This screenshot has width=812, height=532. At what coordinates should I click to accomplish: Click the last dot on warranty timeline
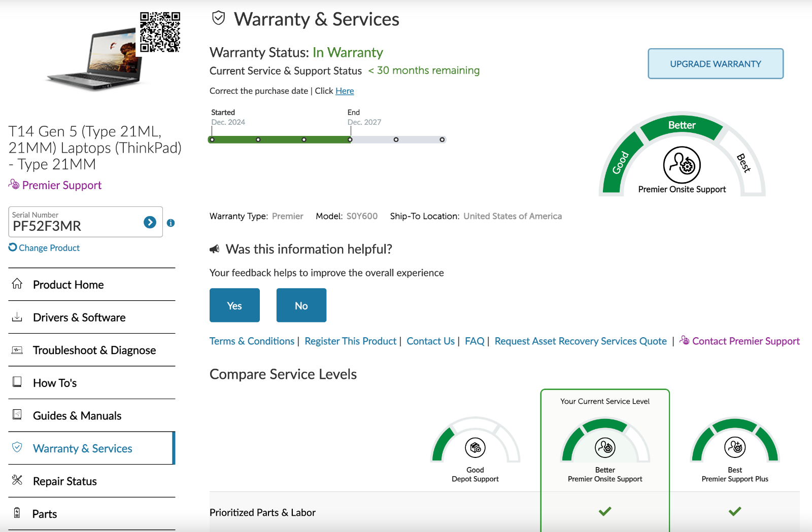[442, 139]
